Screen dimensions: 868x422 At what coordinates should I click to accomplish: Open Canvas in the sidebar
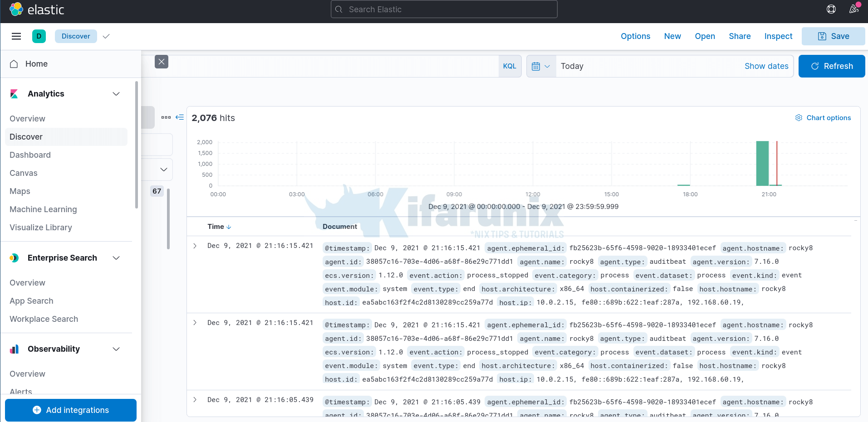tap(24, 173)
